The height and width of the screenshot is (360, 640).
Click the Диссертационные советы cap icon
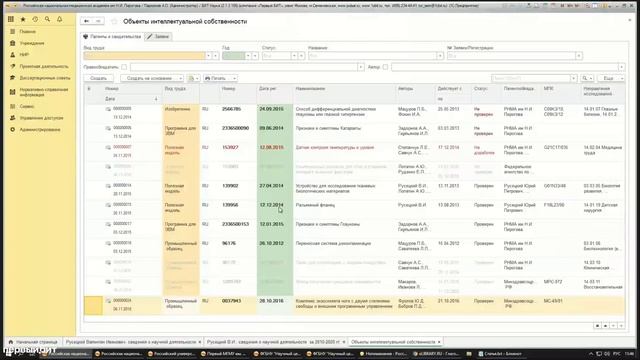tap(13, 78)
